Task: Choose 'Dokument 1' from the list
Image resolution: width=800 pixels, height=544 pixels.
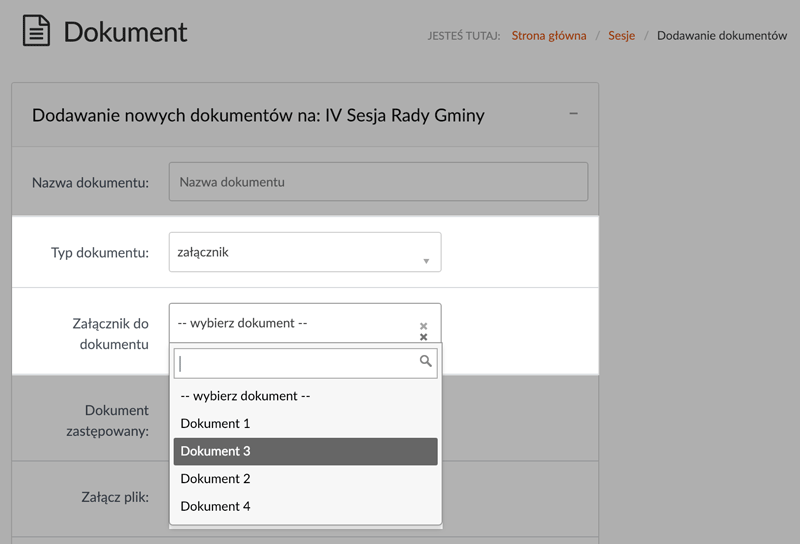Action: pyautogui.click(x=305, y=424)
